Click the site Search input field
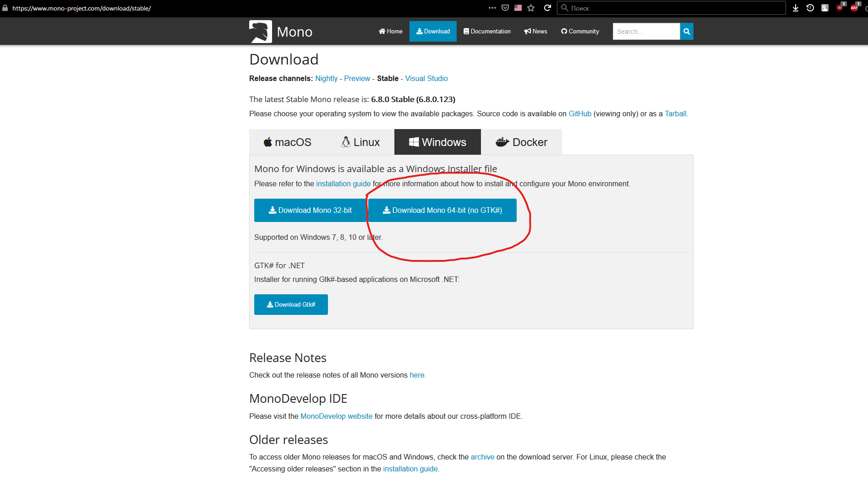 (x=646, y=32)
